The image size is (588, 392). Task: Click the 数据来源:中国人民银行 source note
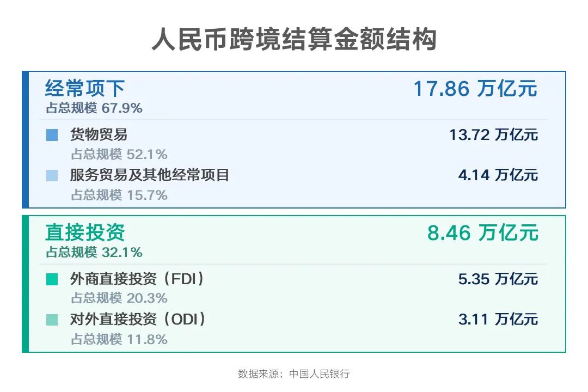(294, 374)
